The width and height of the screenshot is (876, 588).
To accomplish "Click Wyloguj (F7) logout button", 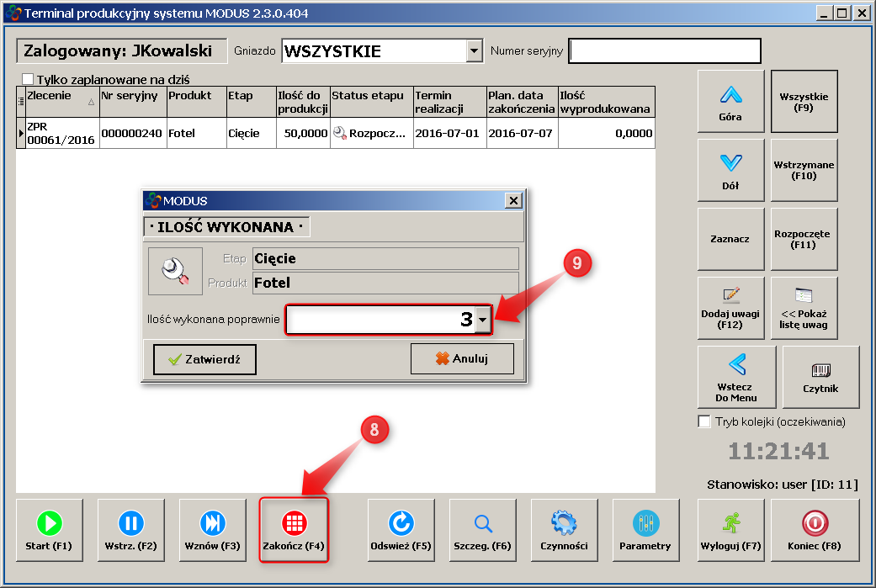I will tap(730, 530).
